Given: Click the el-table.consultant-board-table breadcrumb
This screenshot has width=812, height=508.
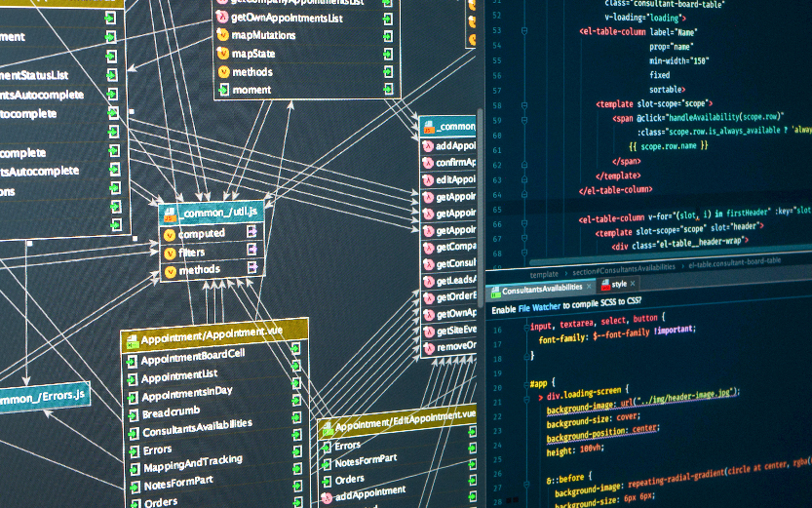Looking at the screenshot, I should point(734,261).
